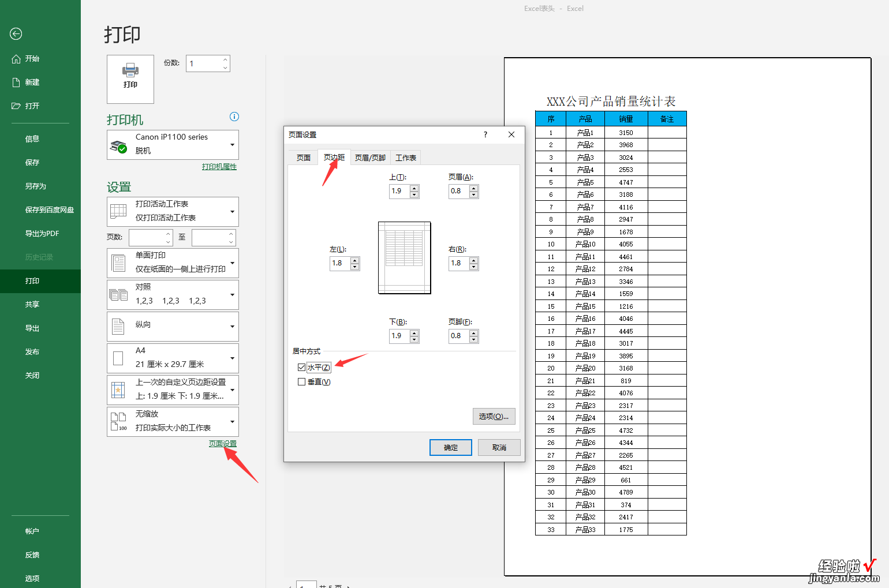
Task: Select 选项 in the sidebar
Action: [x=32, y=578]
